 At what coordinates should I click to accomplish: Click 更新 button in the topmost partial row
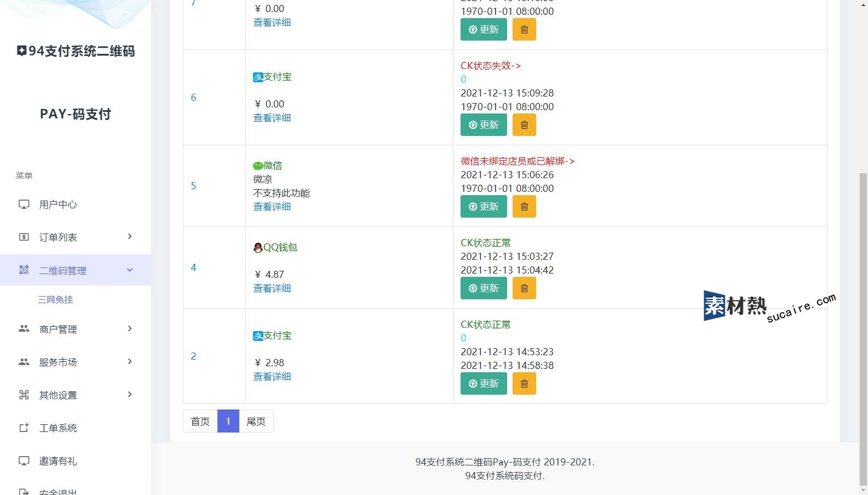[484, 30]
